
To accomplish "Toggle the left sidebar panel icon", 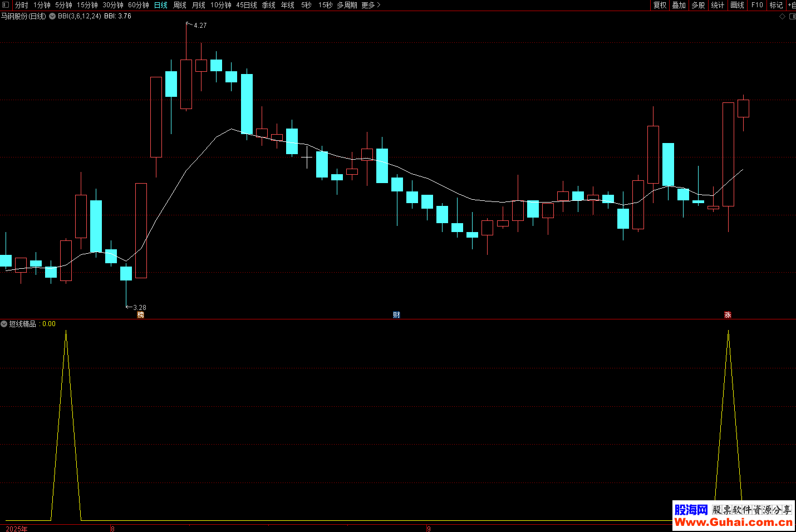I will pos(6,5).
